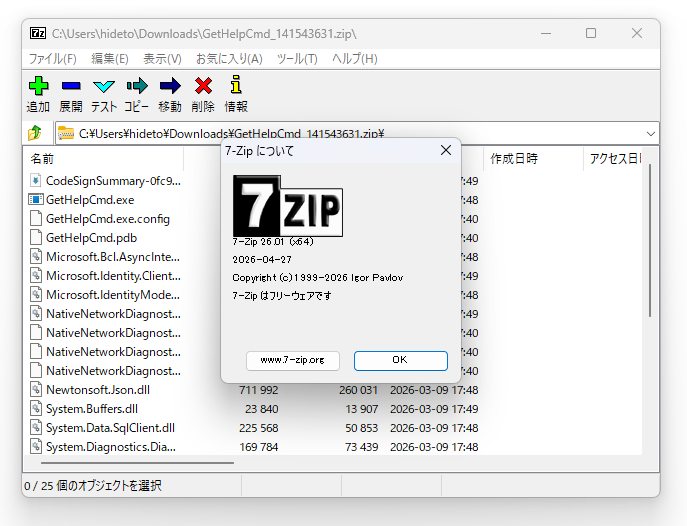Click the green Add (追加) toolbar icon
The image size is (687, 526).
pyautogui.click(x=38, y=86)
